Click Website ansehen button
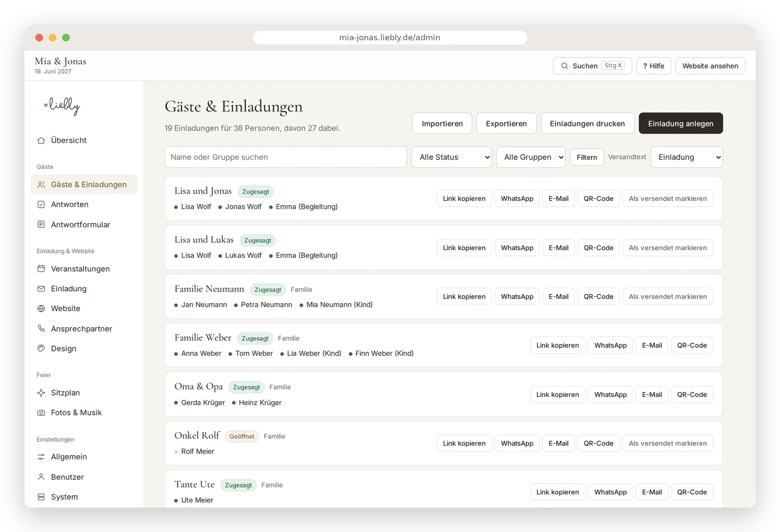Image resolution: width=780 pixels, height=532 pixels. 710,66
